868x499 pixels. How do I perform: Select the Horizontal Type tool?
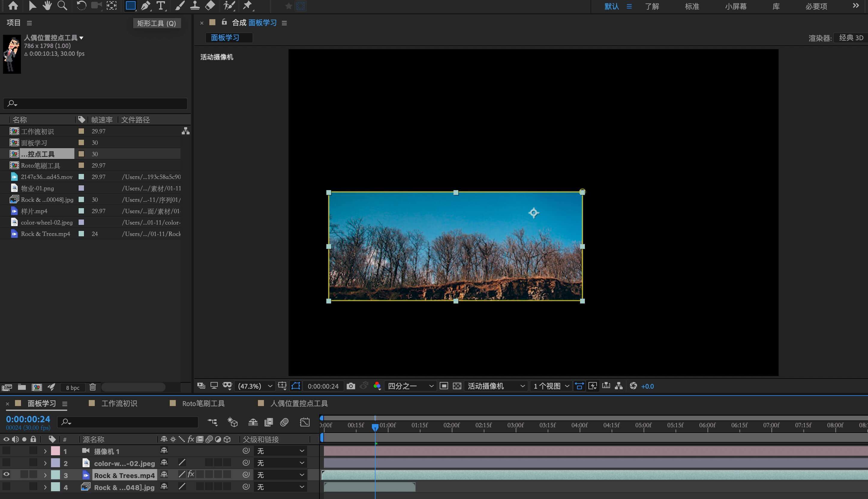tap(160, 5)
